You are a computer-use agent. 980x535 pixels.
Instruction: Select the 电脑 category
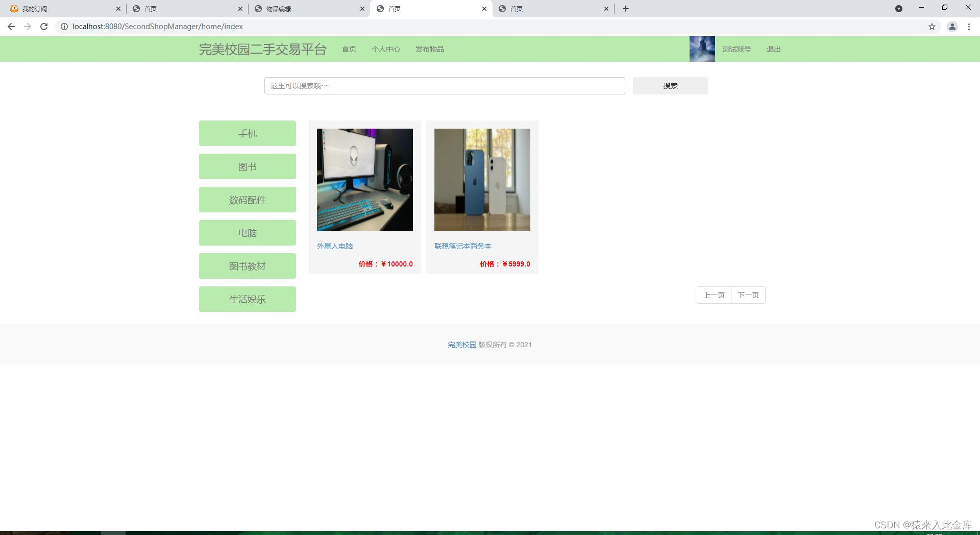click(248, 233)
